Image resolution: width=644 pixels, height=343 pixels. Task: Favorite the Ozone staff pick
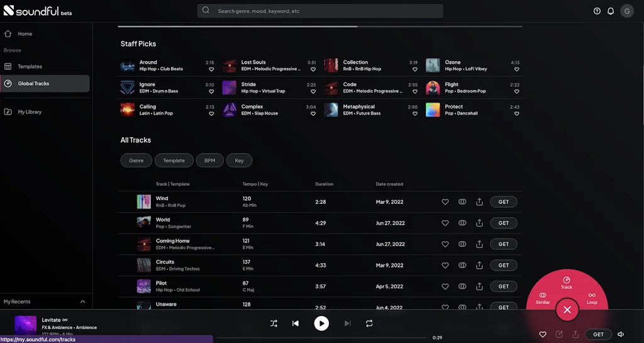(517, 69)
